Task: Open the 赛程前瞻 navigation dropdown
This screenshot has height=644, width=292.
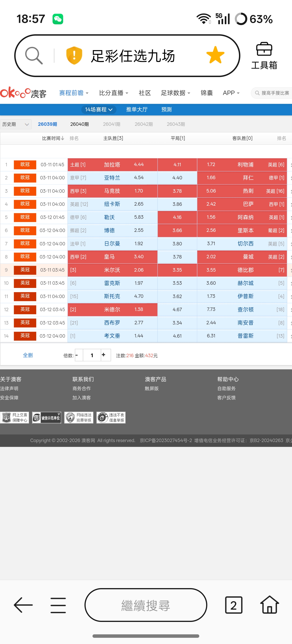Action: tap(74, 93)
